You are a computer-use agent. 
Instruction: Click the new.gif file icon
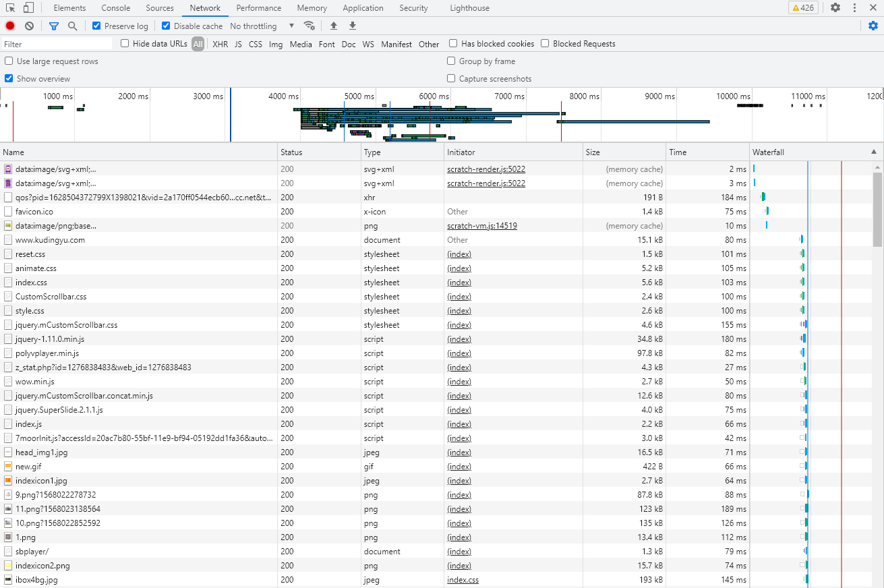coord(8,467)
